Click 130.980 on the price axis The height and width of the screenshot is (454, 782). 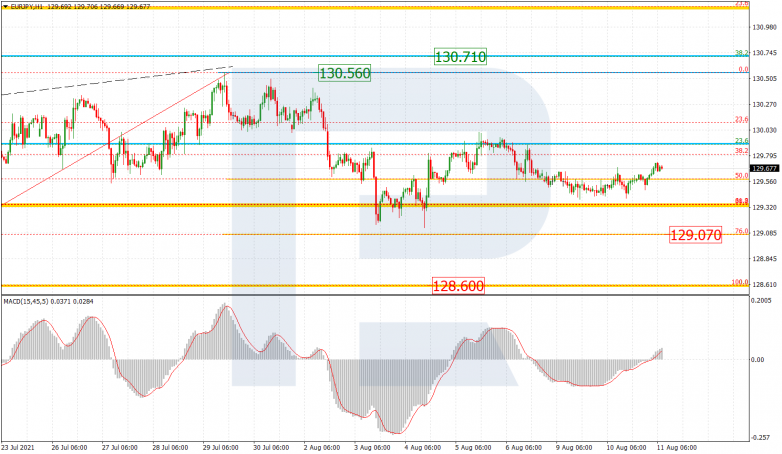tap(764, 27)
